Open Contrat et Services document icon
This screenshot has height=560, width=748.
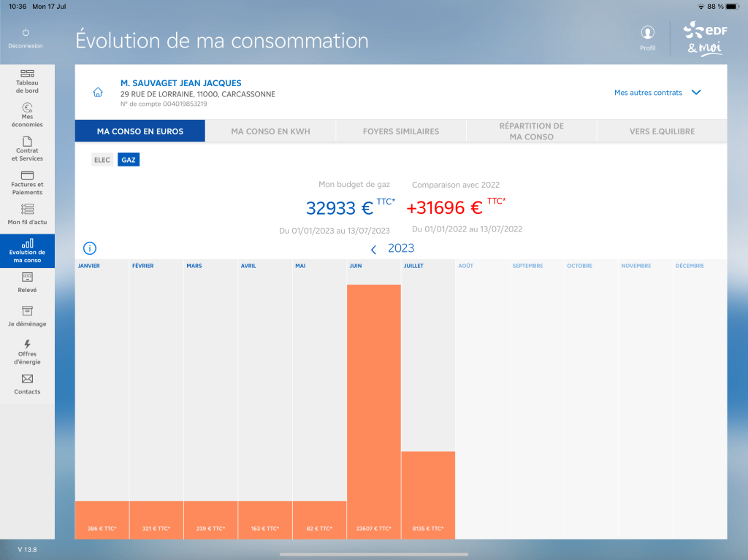pyautogui.click(x=27, y=141)
